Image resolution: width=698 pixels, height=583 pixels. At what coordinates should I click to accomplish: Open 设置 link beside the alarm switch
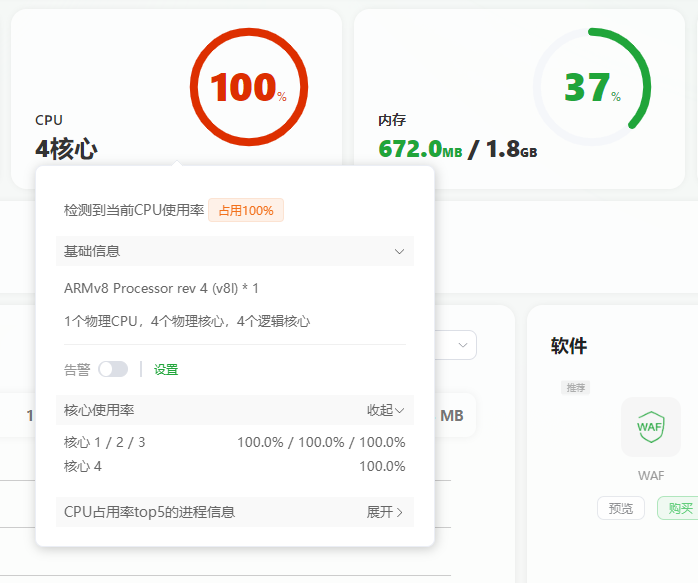(x=166, y=369)
